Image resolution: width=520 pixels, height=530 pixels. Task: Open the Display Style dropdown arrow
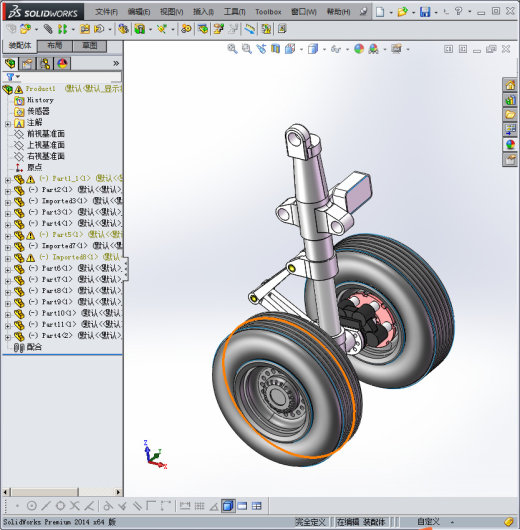(x=324, y=50)
